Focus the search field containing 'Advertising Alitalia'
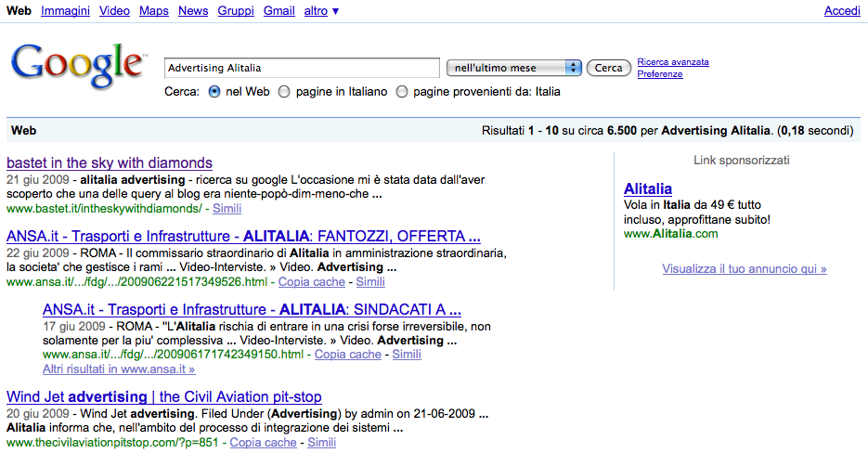This screenshot has width=868, height=453. coord(302,68)
